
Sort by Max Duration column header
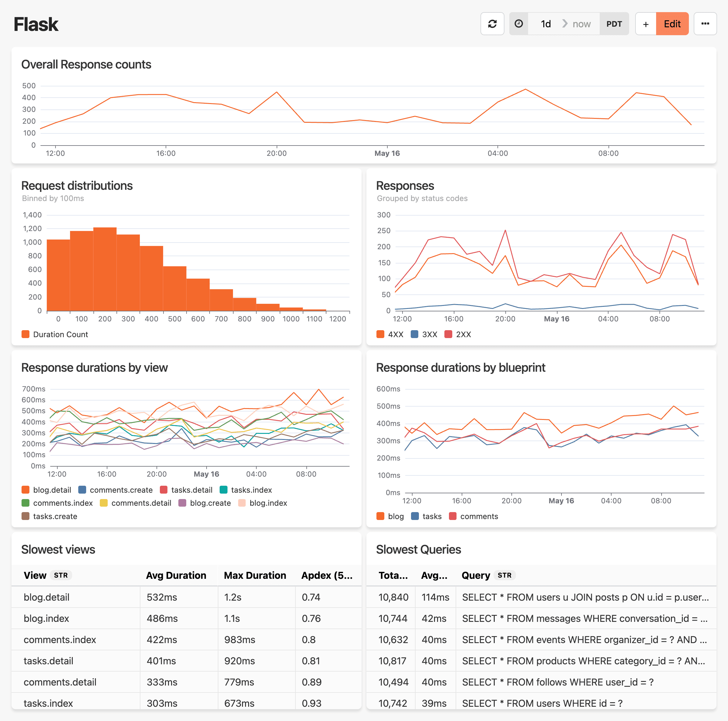(x=255, y=575)
